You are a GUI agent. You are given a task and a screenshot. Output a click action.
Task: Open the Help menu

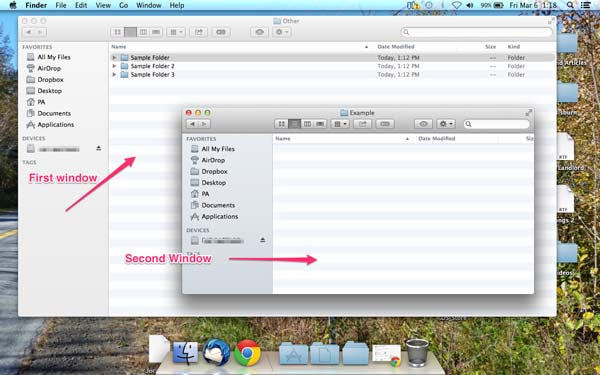point(177,5)
